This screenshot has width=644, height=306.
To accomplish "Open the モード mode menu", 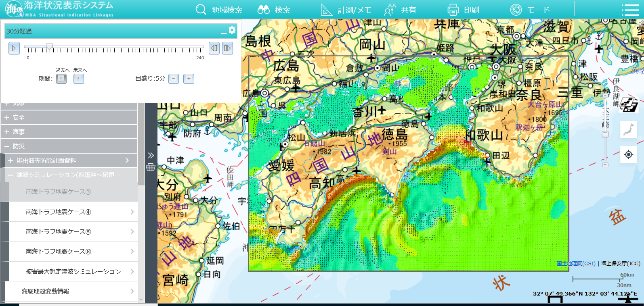I will (530, 10).
